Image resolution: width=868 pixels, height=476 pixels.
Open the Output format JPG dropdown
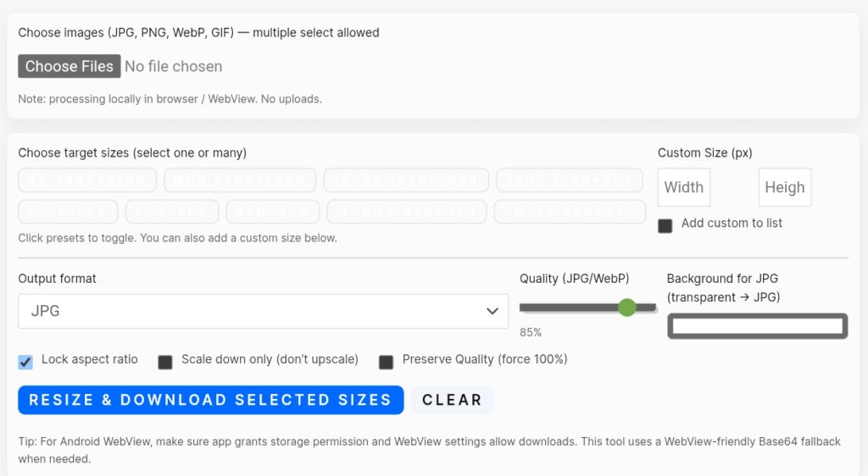[263, 311]
